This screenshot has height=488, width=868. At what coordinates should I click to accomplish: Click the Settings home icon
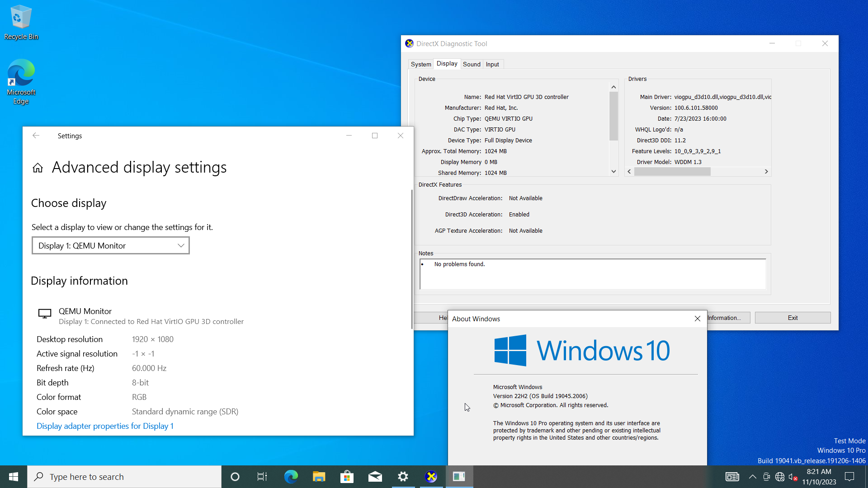tap(38, 168)
